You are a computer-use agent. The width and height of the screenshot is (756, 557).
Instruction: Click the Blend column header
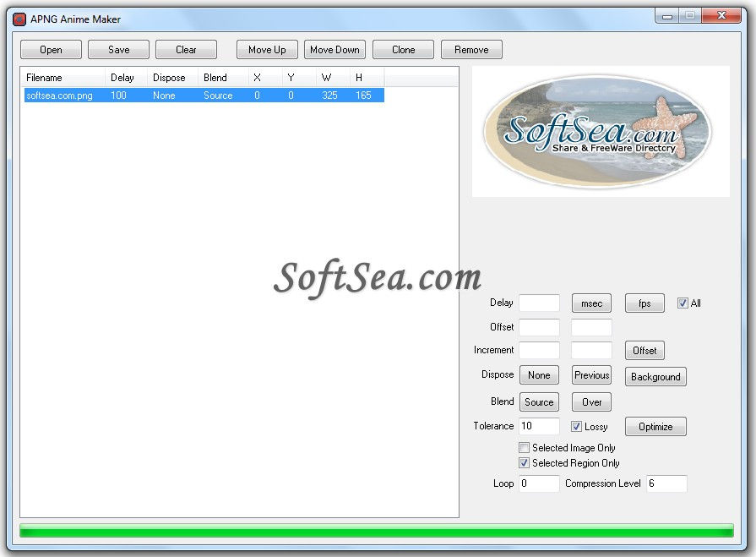223,78
